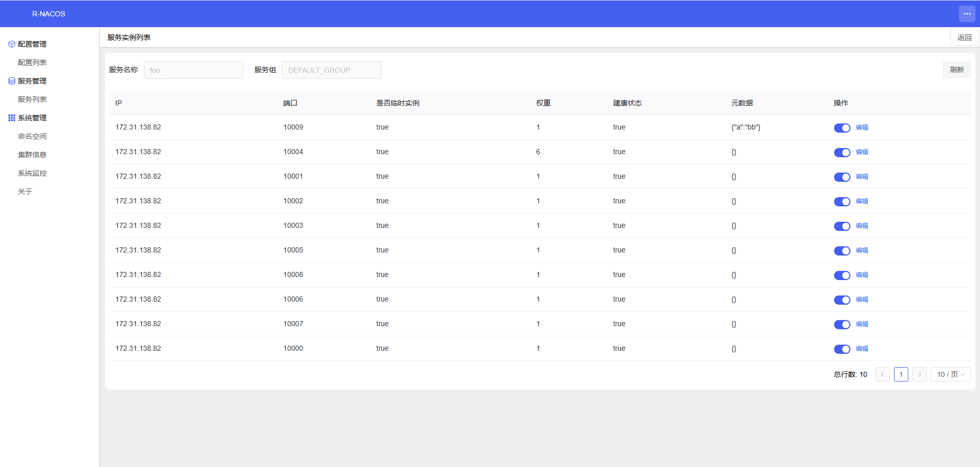Screen dimensions: 980x467
Task: Switch off instance on port 10000
Action: [x=842, y=349]
